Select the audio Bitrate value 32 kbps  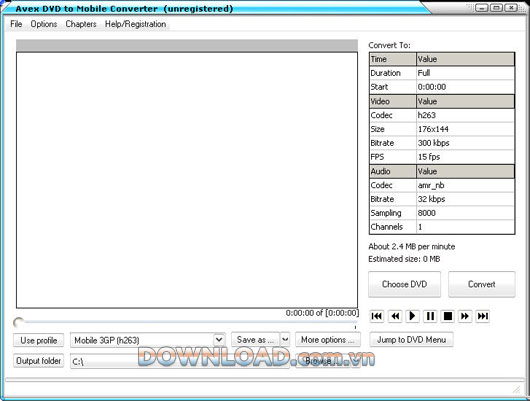point(465,199)
